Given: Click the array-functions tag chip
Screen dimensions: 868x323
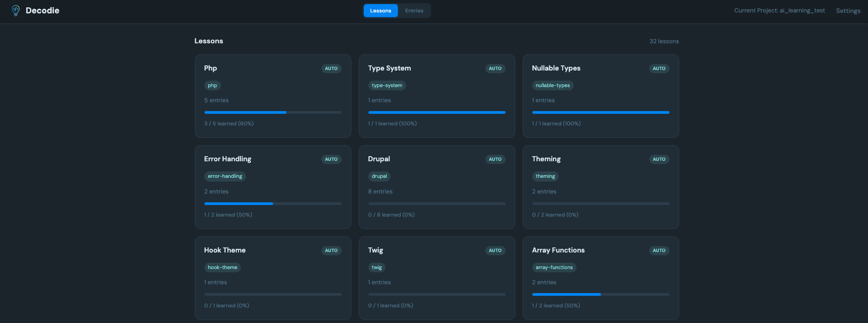Looking at the screenshot, I should click(x=554, y=268).
